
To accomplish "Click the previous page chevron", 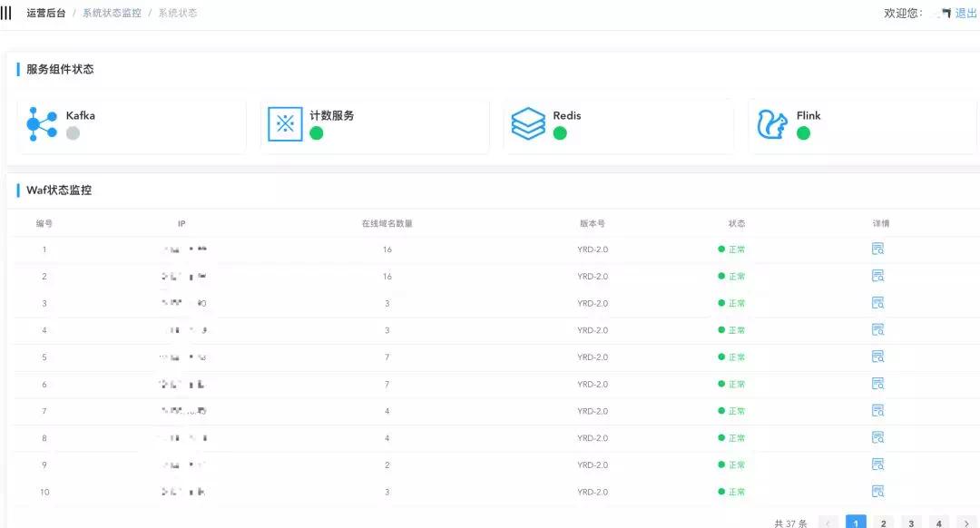I will 828,522.
